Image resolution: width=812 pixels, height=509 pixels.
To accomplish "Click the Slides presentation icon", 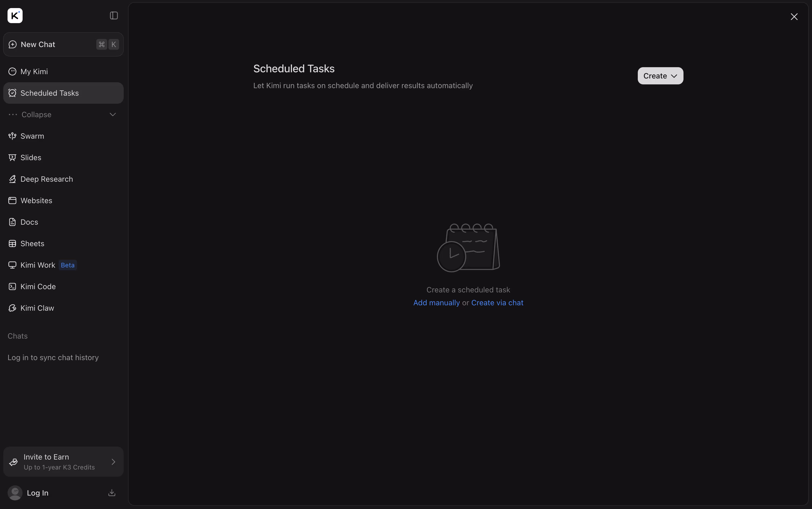I will point(12,157).
